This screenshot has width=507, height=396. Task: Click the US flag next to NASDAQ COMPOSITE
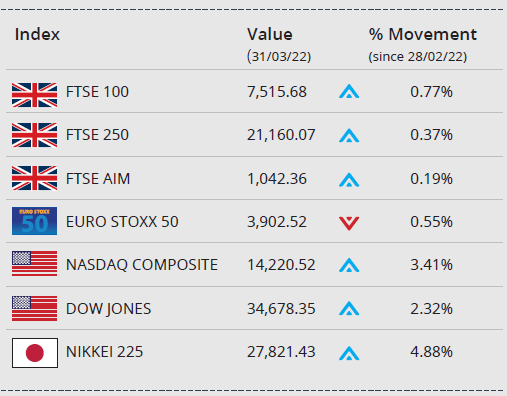[x=34, y=263]
